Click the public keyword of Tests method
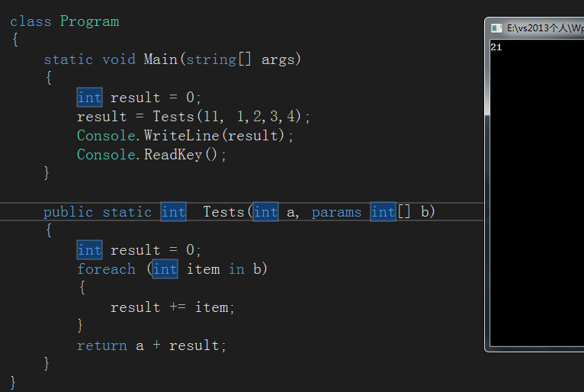This screenshot has width=584, height=392. click(68, 212)
